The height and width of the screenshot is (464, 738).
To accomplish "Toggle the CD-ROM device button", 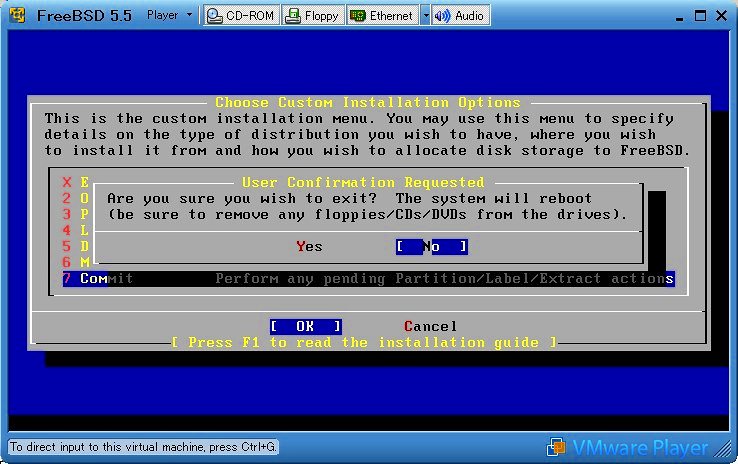I will (x=240, y=15).
